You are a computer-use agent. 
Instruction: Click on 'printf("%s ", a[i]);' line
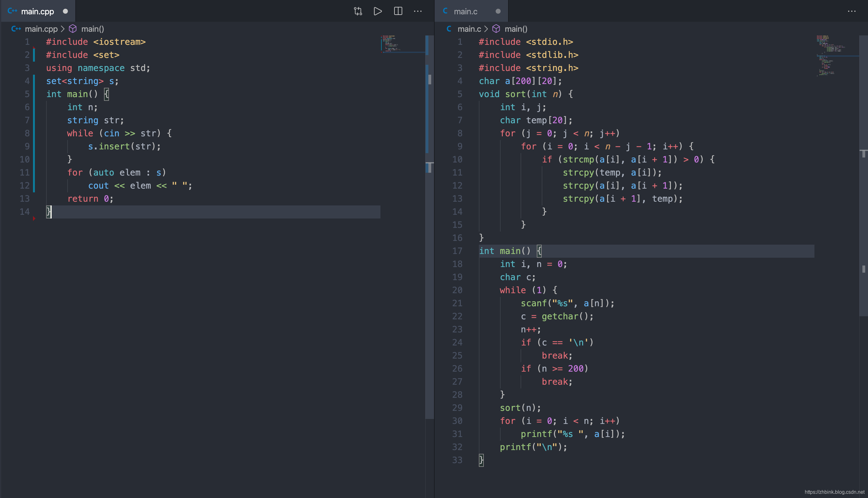[573, 434]
